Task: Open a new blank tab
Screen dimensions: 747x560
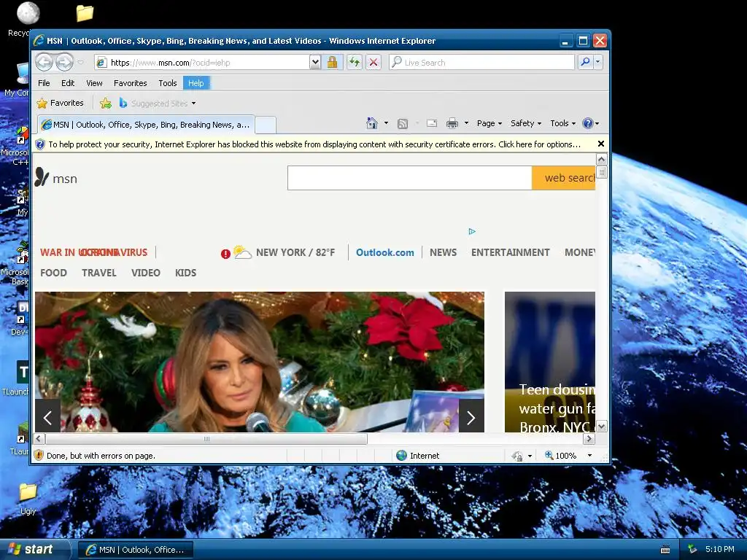Action: coord(266,125)
